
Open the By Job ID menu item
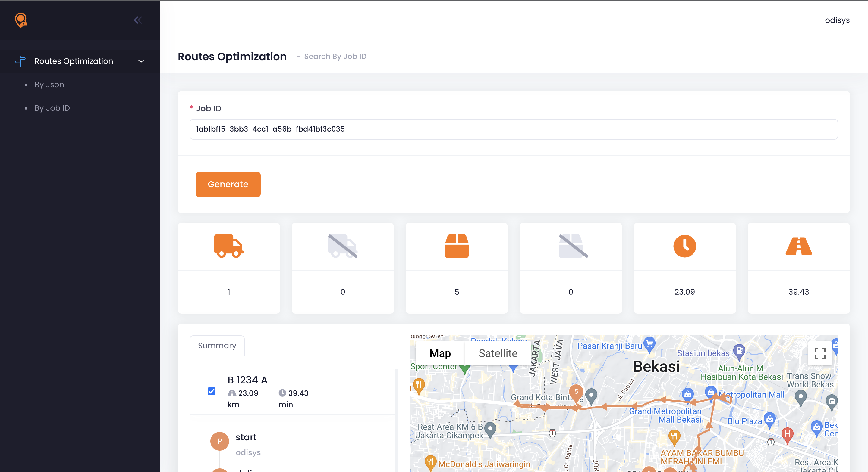tap(52, 108)
